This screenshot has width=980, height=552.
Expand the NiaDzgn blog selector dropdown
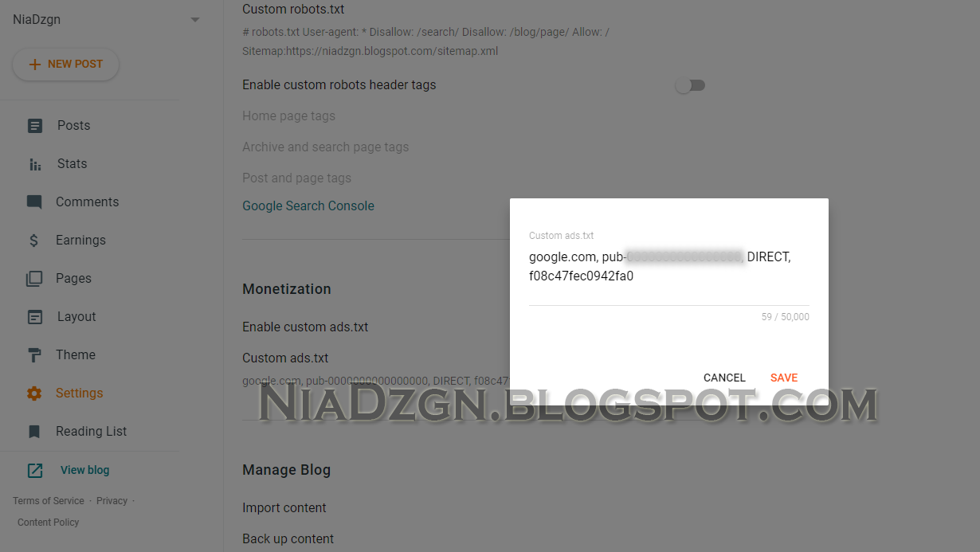click(195, 20)
